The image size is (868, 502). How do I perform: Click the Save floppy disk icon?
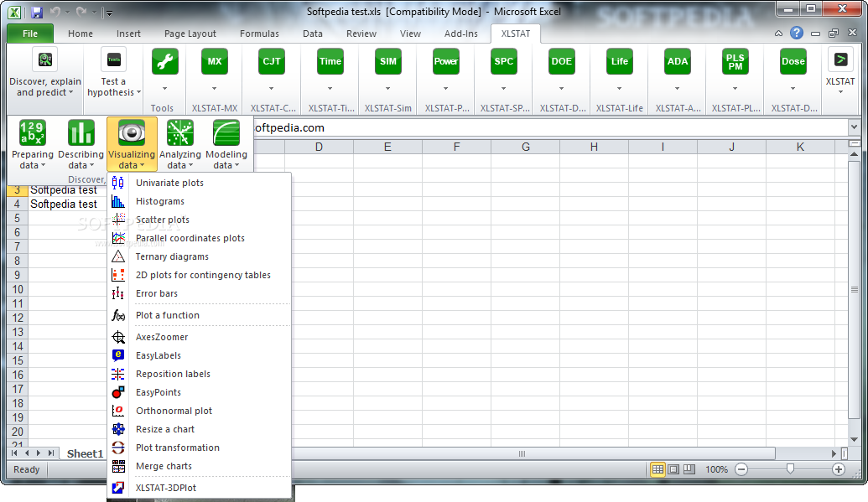(37, 13)
